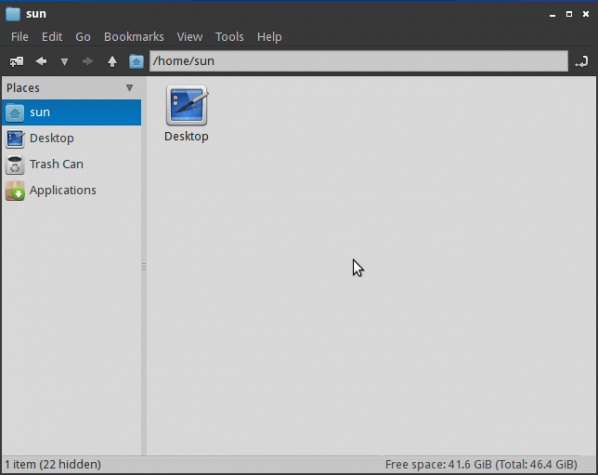Open Trash Can in the sidebar
This screenshot has height=475, width=598.
(72, 164)
